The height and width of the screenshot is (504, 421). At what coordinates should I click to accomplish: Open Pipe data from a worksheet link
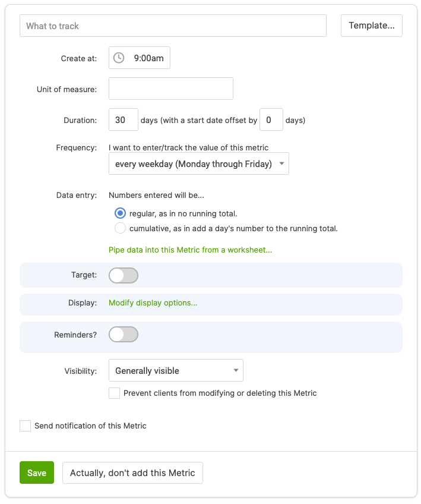[189, 250]
